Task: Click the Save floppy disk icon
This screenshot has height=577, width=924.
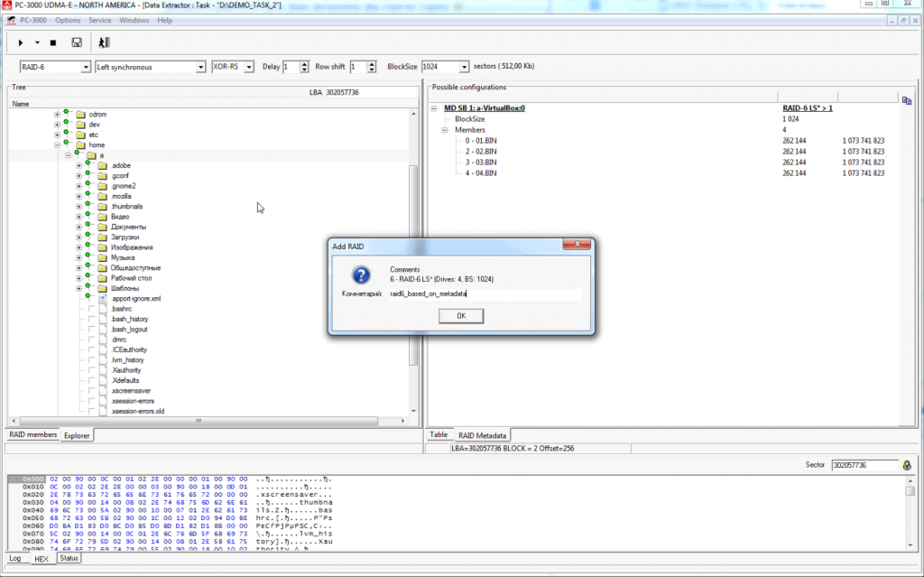Action: 77,42
